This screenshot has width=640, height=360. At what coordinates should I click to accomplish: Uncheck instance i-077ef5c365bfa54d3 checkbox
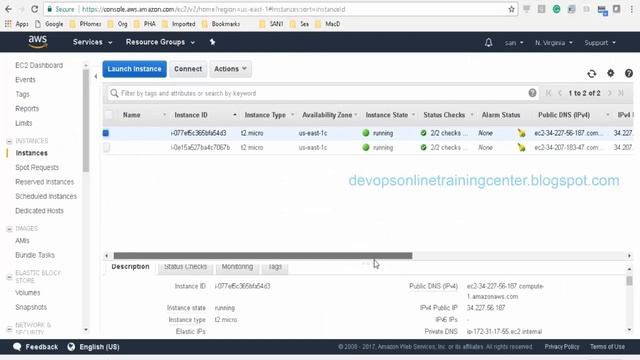pyautogui.click(x=106, y=133)
